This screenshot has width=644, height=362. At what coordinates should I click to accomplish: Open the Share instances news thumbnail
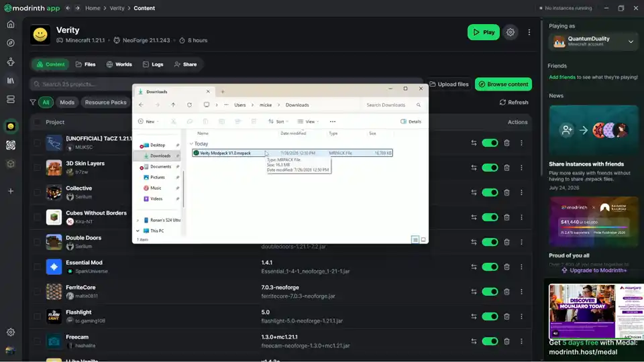tap(593, 131)
